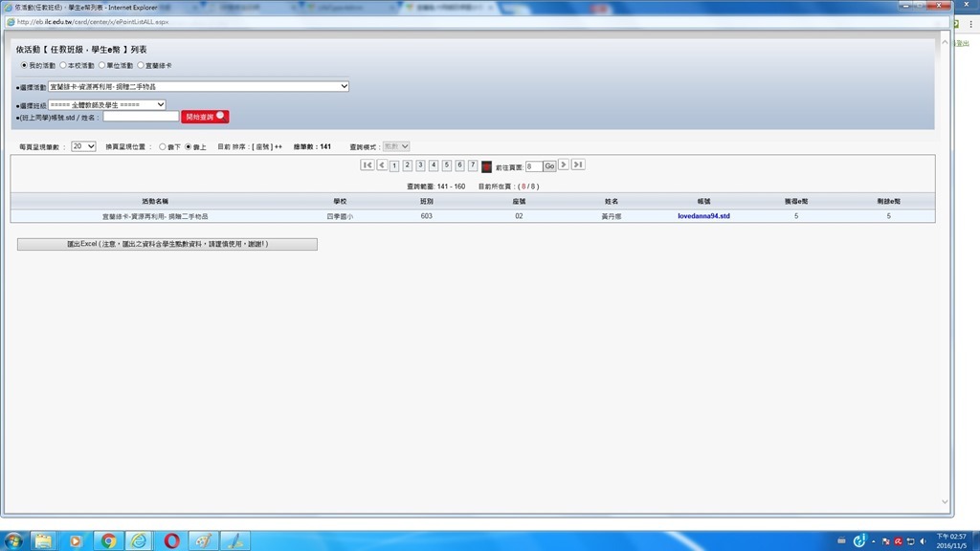Go to the first page of results

click(x=367, y=165)
